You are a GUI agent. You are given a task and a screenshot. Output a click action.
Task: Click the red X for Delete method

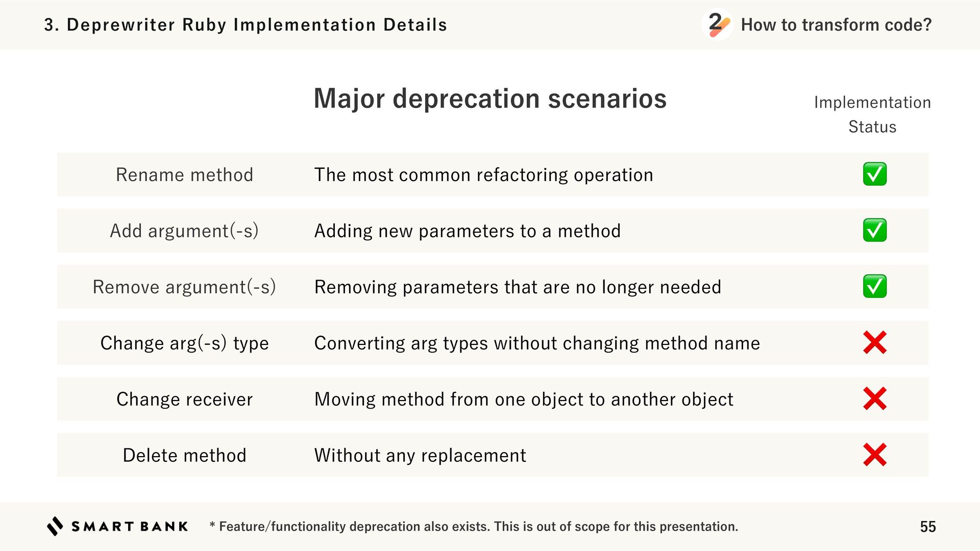(x=874, y=455)
